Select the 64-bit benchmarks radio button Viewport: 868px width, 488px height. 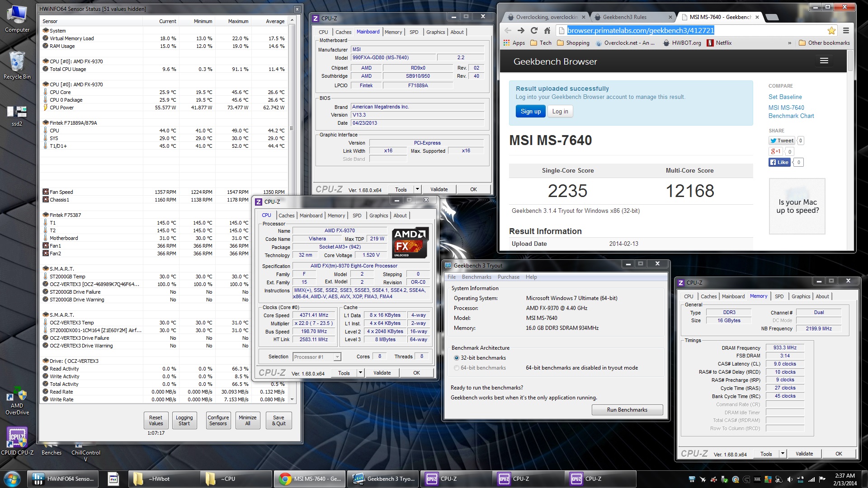(456, 368)
